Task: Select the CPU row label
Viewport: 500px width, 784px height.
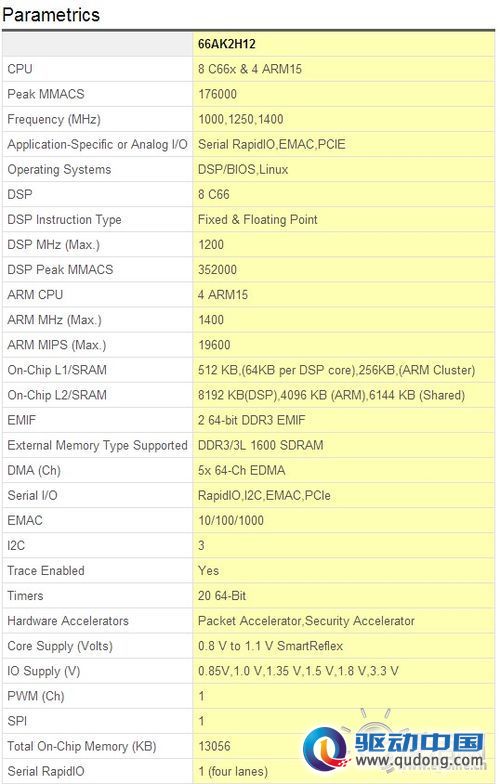Action: click(20, 69)
